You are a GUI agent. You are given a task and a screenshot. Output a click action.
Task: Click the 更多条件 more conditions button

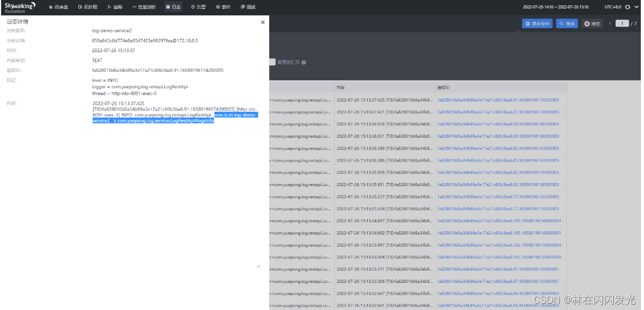[x=538, y=23]
